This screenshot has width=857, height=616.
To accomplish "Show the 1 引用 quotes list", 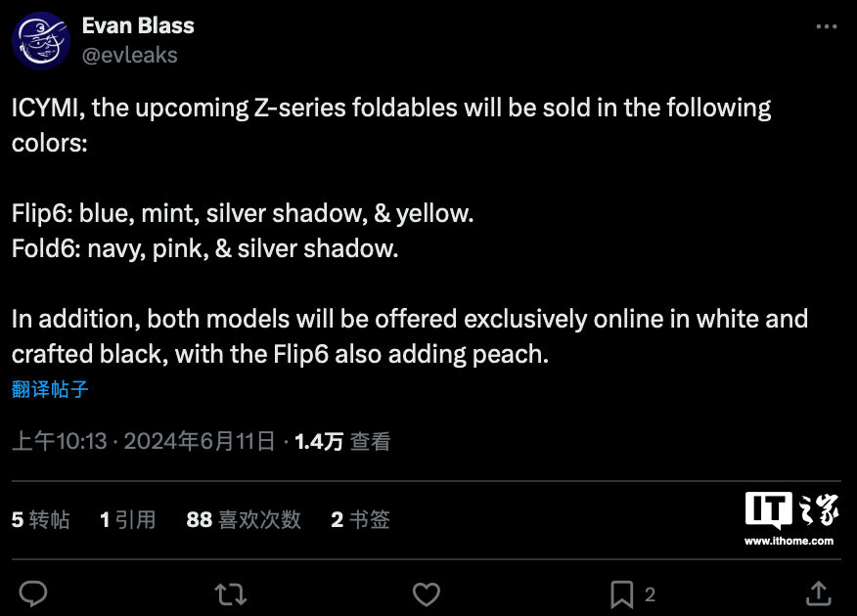I will tap(128, 519).
